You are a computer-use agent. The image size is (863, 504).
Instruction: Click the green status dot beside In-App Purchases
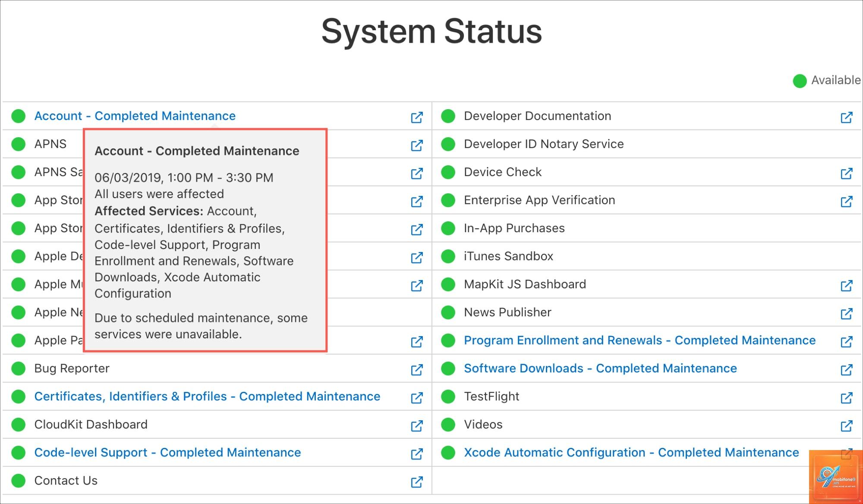(x=448, y=228)
